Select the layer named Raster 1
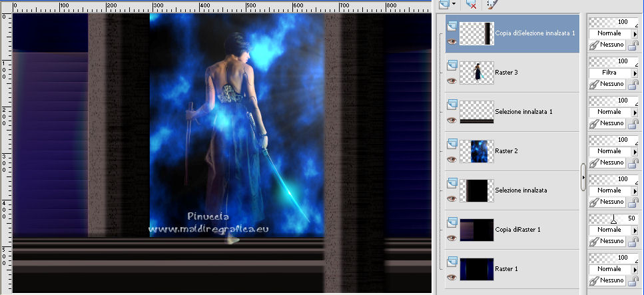The height and width of the screenshot is (295, 644). [x=506, y=269]
